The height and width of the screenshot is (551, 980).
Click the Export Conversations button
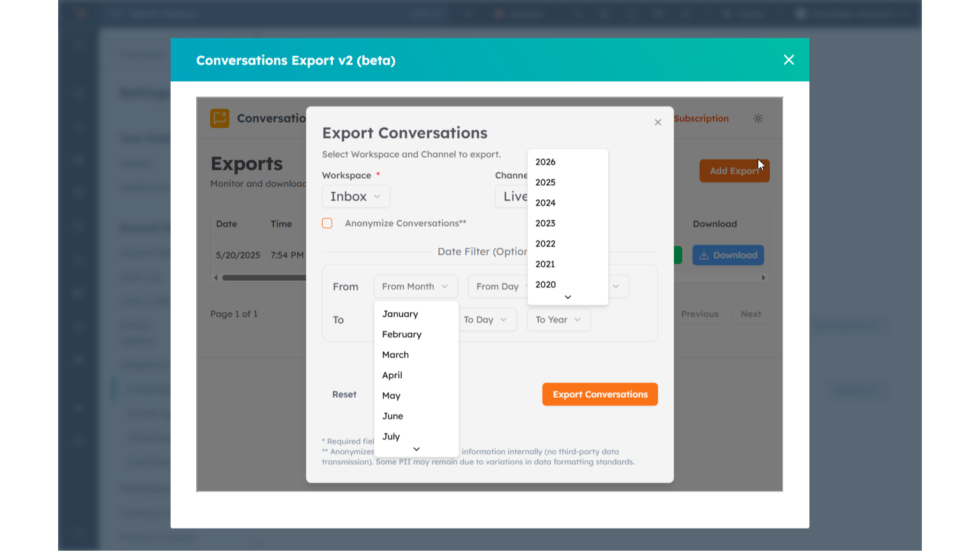599,394
